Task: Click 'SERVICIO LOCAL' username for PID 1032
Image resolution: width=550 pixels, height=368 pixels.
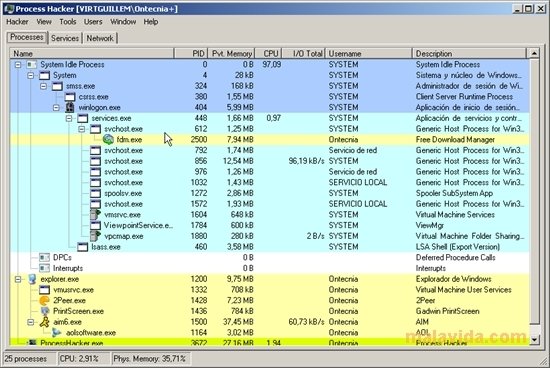Action: (x=358, y=183)
